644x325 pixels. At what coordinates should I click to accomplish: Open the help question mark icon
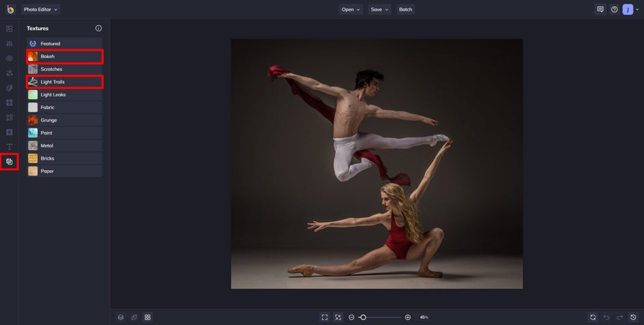click(614, 10)
